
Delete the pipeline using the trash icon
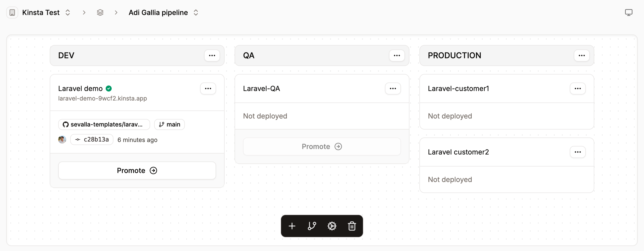tap(352, 226)
